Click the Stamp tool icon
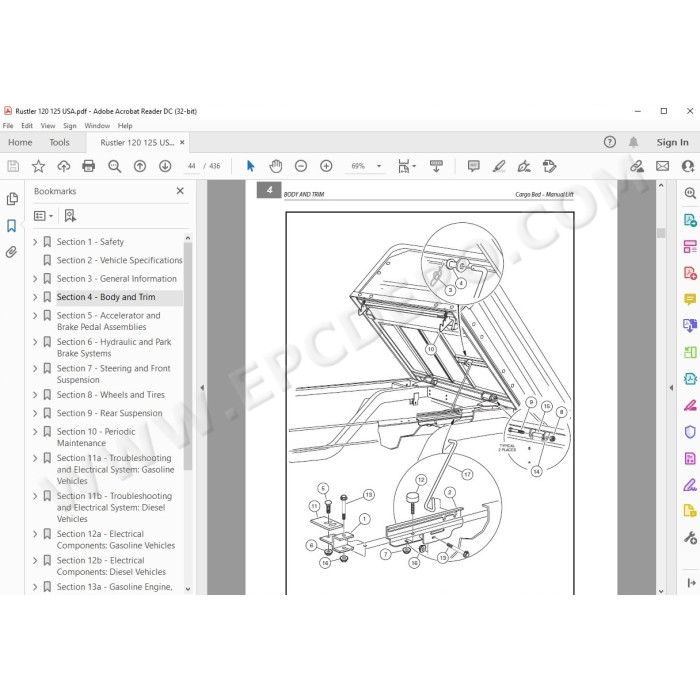The height and width of the screenshot is (700, 700). coord(550,166)
